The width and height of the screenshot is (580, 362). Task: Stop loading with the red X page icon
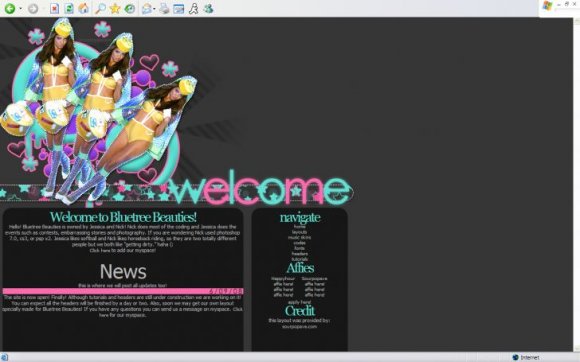click(x=54, y=9)
